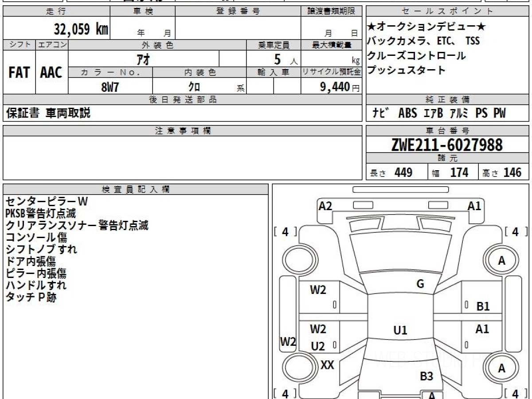This screenshot has height=399, width=532.
Task: Select the センターピラーW inspector note
Action: pos(47,202)
